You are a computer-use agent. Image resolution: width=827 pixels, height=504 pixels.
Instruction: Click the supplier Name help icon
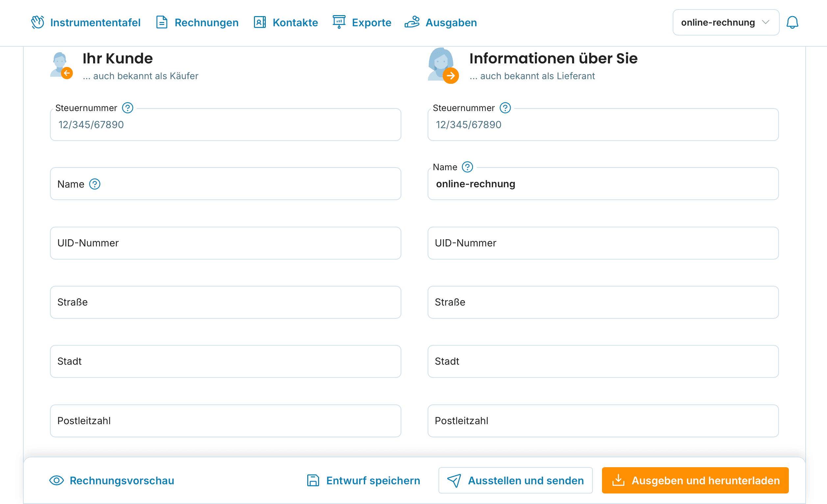click(x=467, y=167)
